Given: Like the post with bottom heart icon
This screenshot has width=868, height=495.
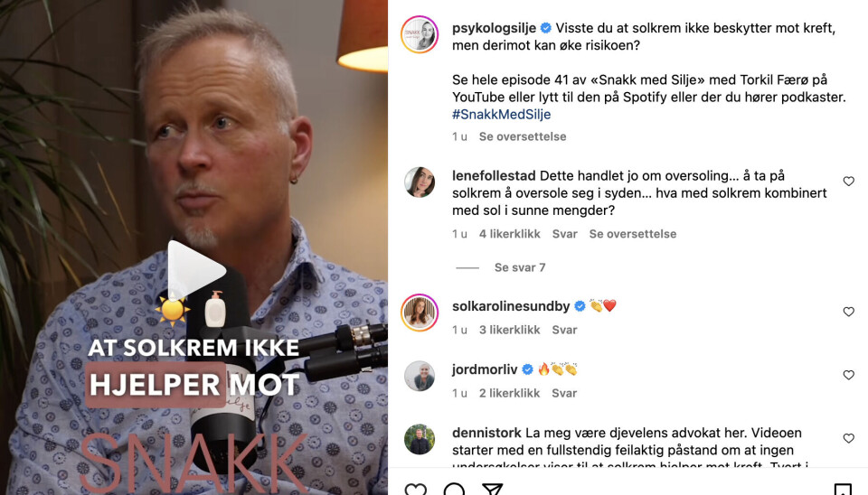Looking at the screenshot, I should [x=415, y=490].
